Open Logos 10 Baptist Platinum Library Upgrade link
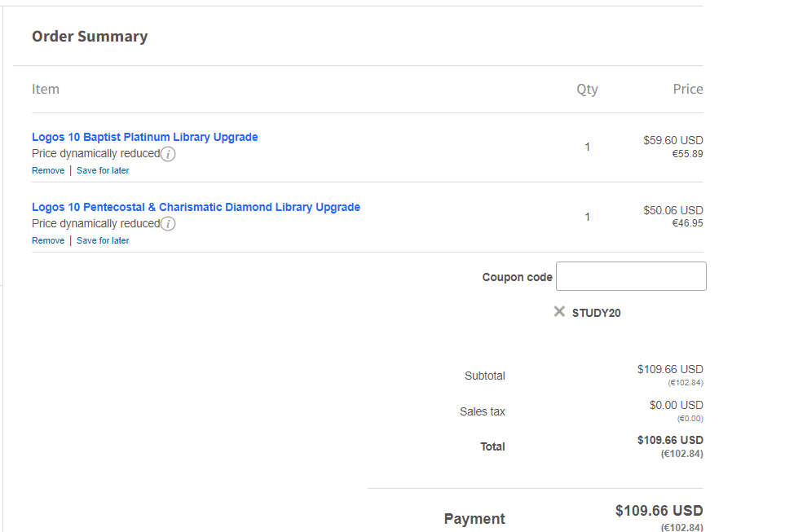 point(144,137)
